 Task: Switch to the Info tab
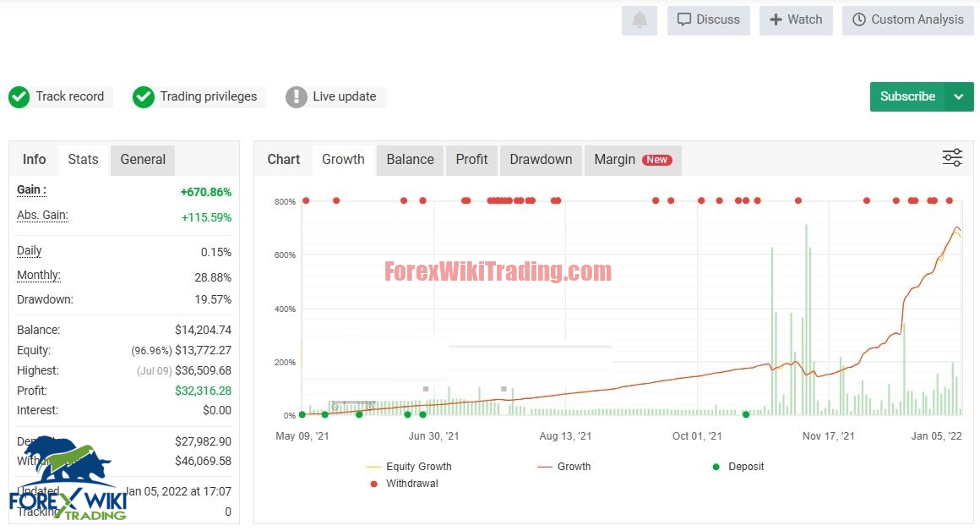[x=34, y=160]
